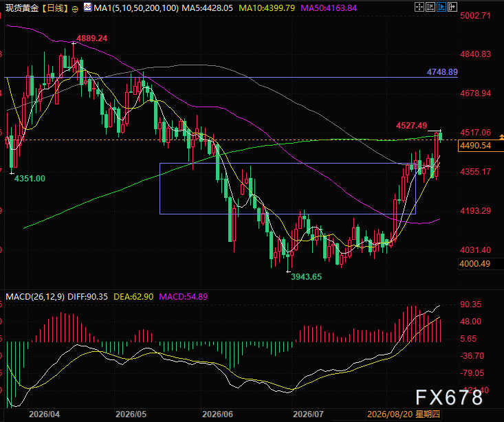The height and width of the screenshot is (422, 504).
Task: Click the 4748.89 horizontal line label
Action: pyautogui.click(x=442, y=72)
